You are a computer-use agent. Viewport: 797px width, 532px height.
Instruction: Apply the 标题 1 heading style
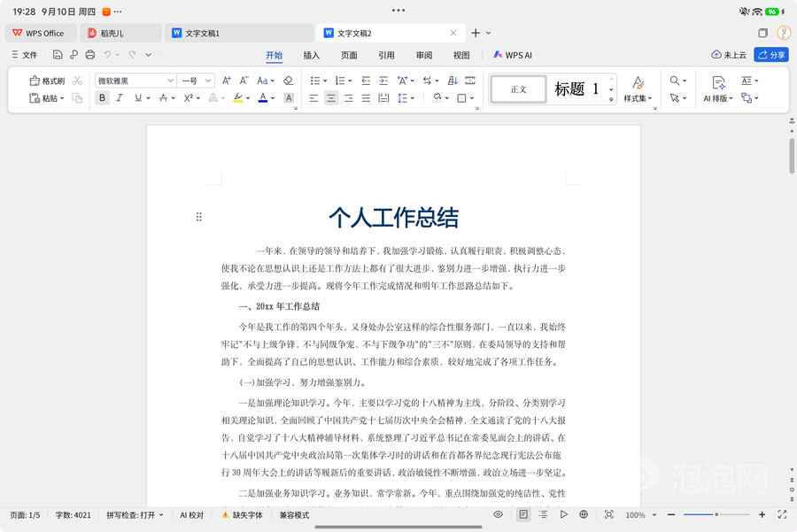[576, 89]
